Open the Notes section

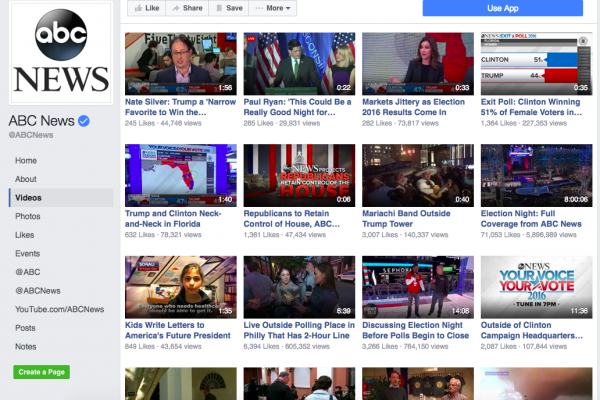pos(26,347)
